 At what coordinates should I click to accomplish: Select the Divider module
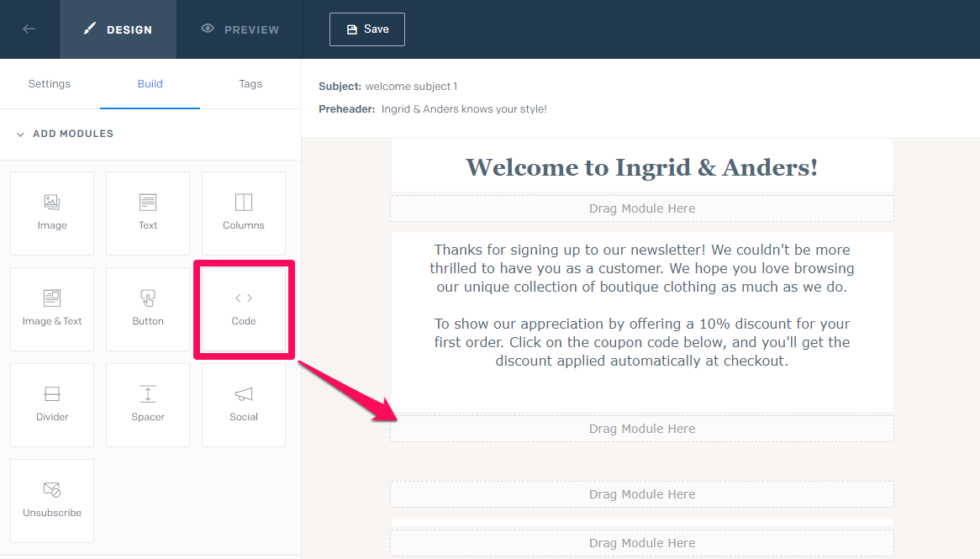click(x=52, y=404)
